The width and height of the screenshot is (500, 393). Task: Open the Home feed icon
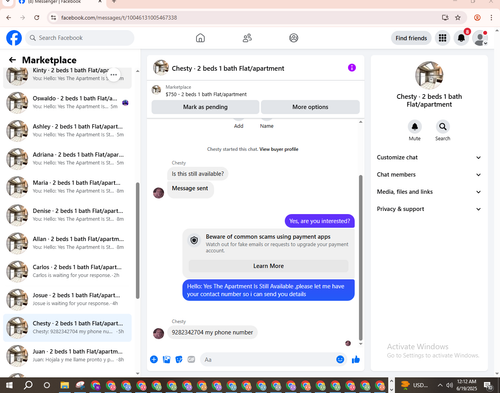[x=200, y=38]
